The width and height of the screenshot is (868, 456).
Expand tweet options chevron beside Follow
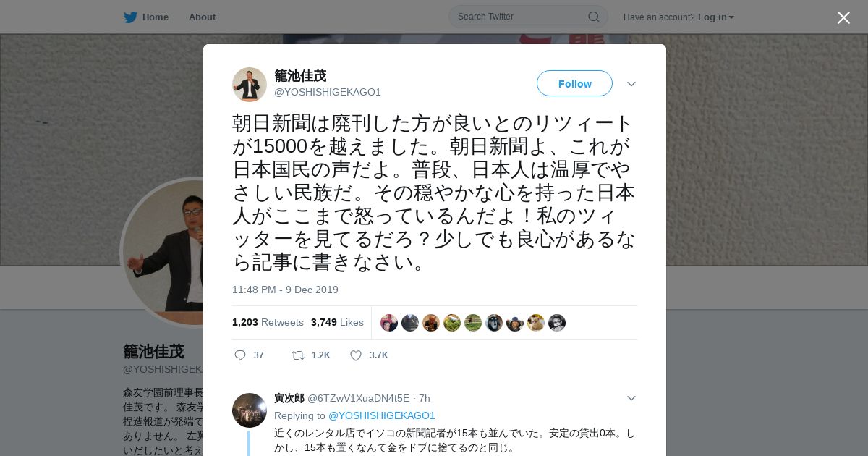(x=631, y=84)
